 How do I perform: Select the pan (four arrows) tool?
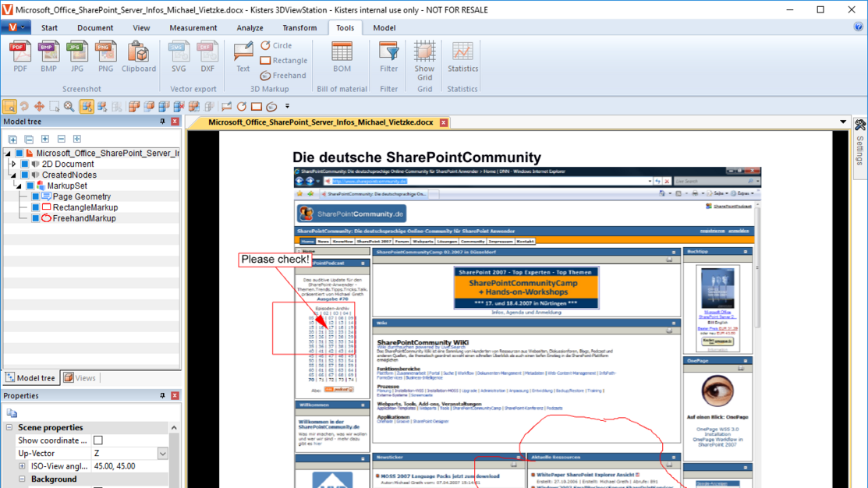[39, 106]
